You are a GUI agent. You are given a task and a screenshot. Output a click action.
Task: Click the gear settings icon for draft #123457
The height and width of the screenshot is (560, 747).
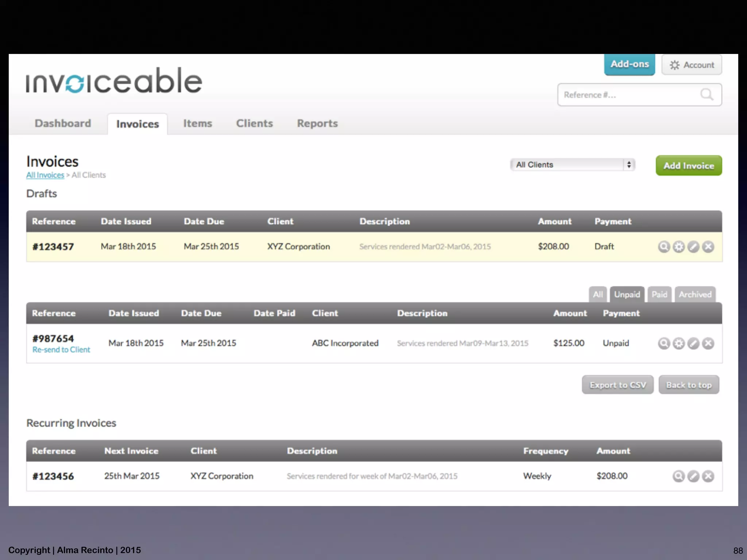point(678,247)
